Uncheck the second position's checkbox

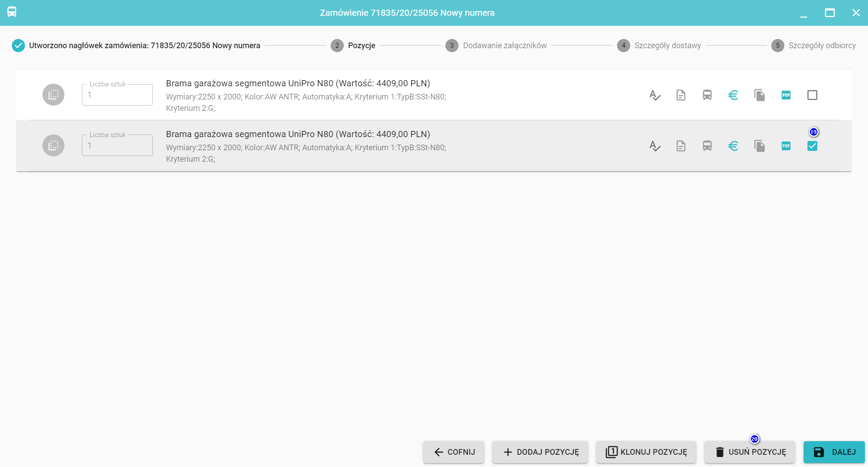pos(812,146)
